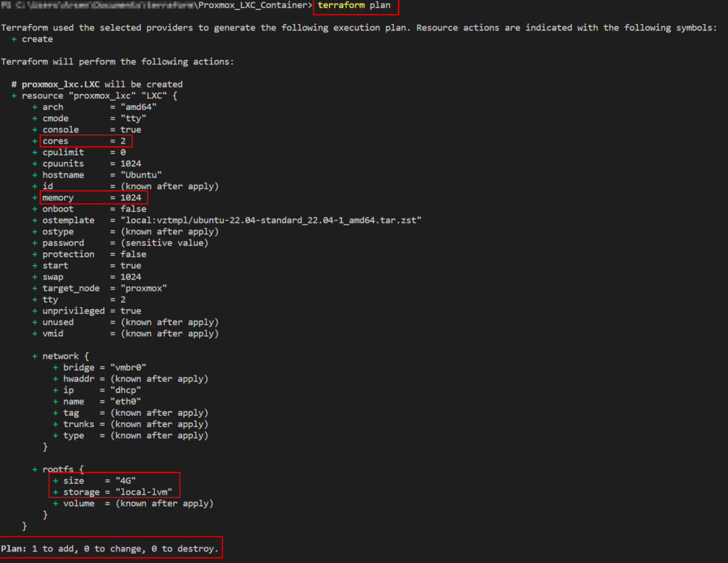
Task: Click the password sensitive value text
Action: [164, 243]
